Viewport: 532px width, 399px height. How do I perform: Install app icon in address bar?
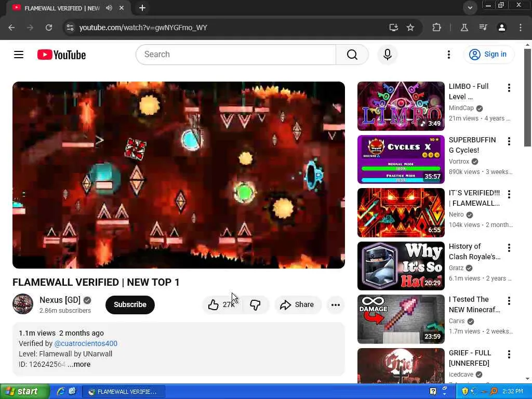pyautogui.click(x=394, y=28)
